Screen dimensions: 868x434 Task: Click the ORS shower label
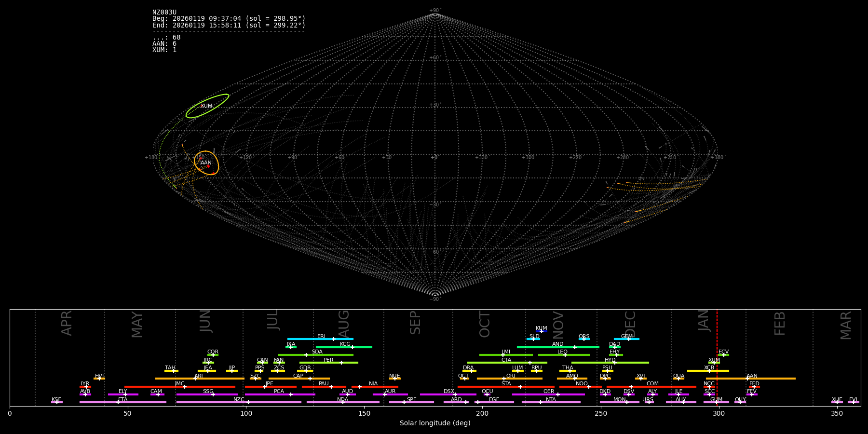click(584, 337)
